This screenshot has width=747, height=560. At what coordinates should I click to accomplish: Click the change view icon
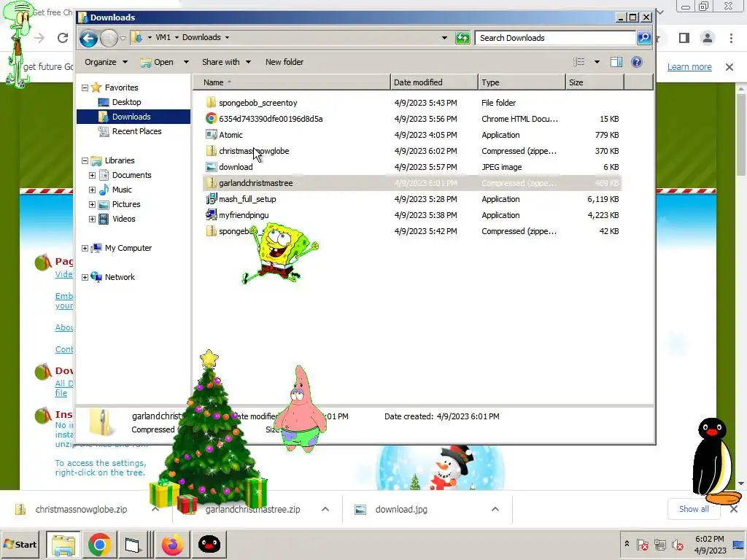pyautogui.click(x=578, y=62)
